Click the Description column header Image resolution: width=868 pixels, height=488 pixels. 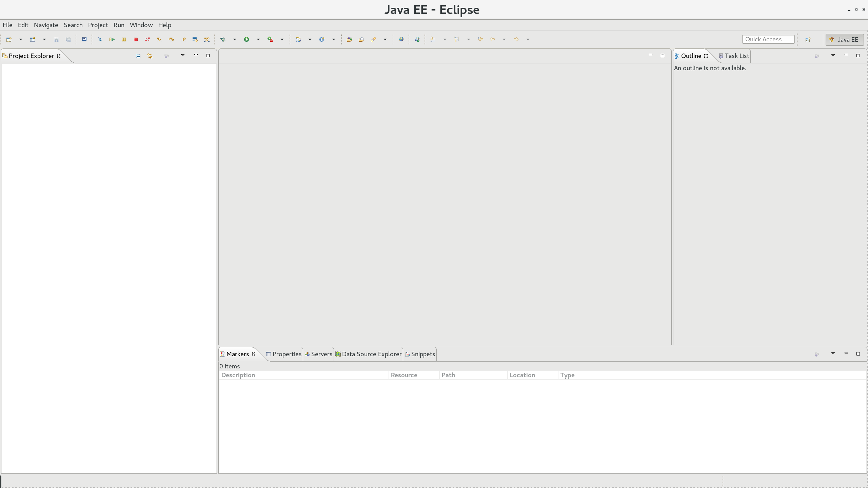click(x=238, y=375)
